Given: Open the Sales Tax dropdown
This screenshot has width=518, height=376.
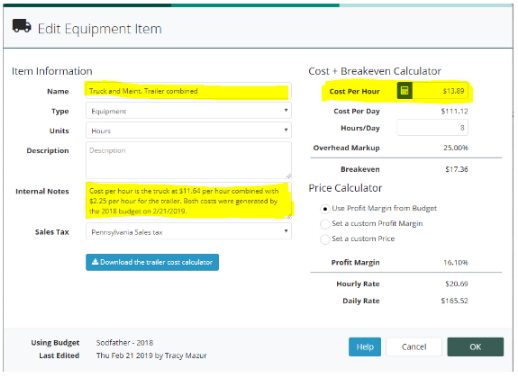Looking at the screenshot, I should 189,232.
